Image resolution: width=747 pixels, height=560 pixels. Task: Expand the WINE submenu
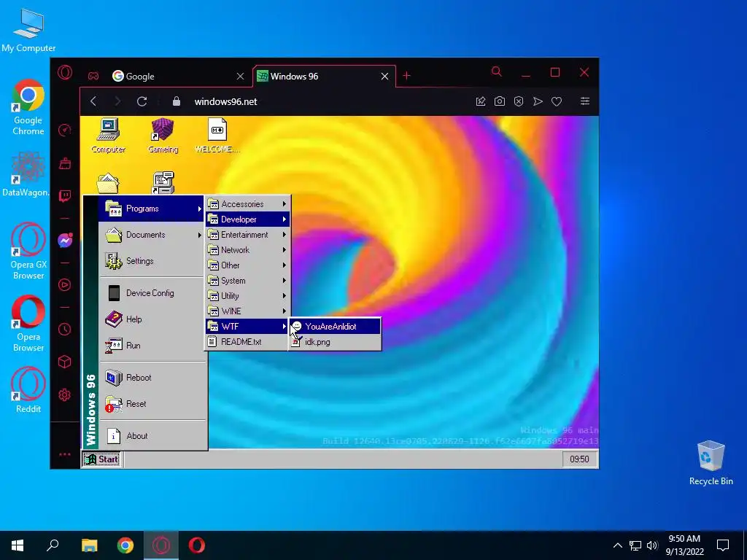pyautogui.click(x=248, y=311)
